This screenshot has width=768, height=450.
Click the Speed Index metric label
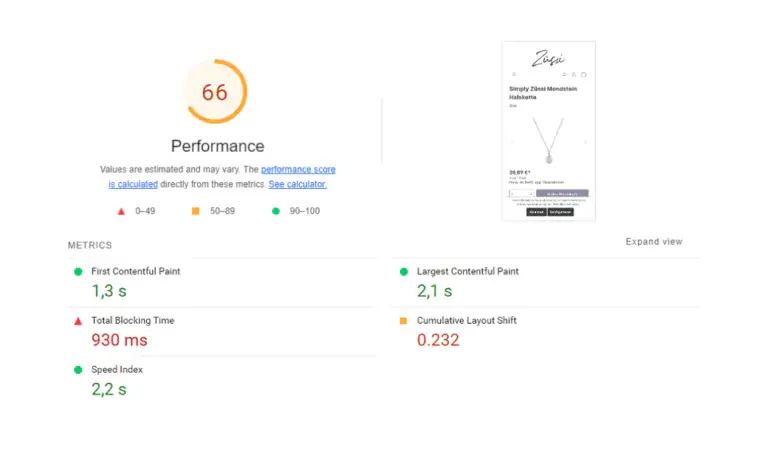[117, 370]
